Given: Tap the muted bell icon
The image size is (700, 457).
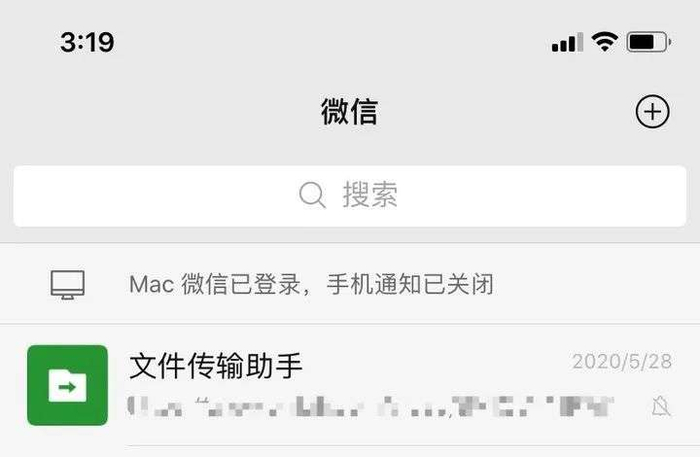Looking at the screenshot, I should [x=661, y=407].
